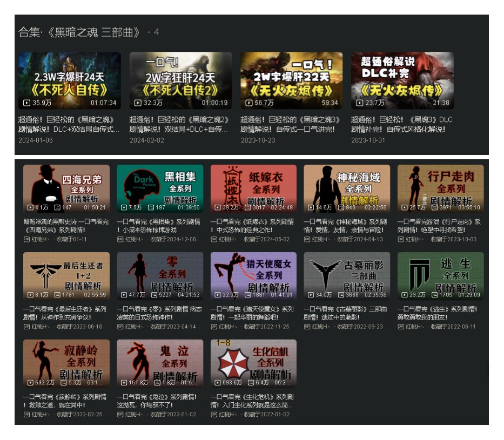504x440 pixels.
Task: Click the play count icon beside 35.9万
Action: click(x=26, y=103)
